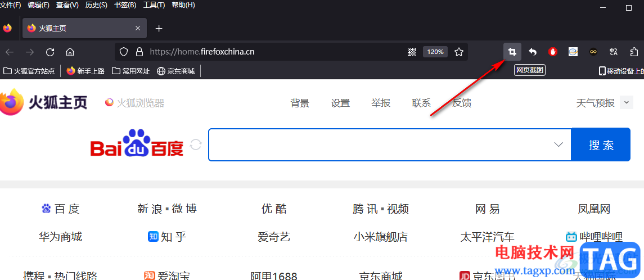Open the 凤凰网 site link
Image resolution: width=644 pixels, height=280 pixels.
pos(595,209)
